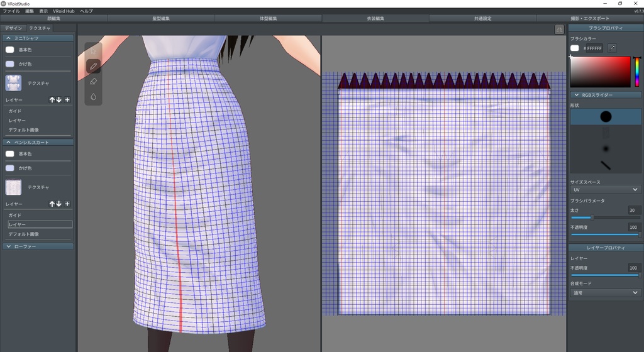Click ミニTシャツ 基本色 color swatch
The image size is (644, 352).
click(x=10, y=50)
